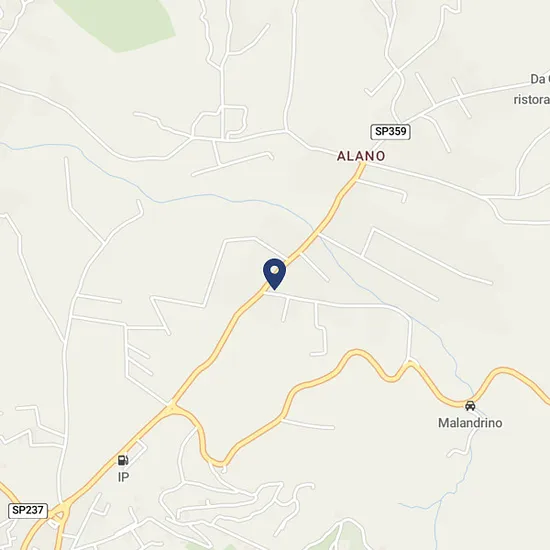Viewport: 550px width, 550px height.
Task: Click the SP237 road shield label
Action: (x=28, y=510)
